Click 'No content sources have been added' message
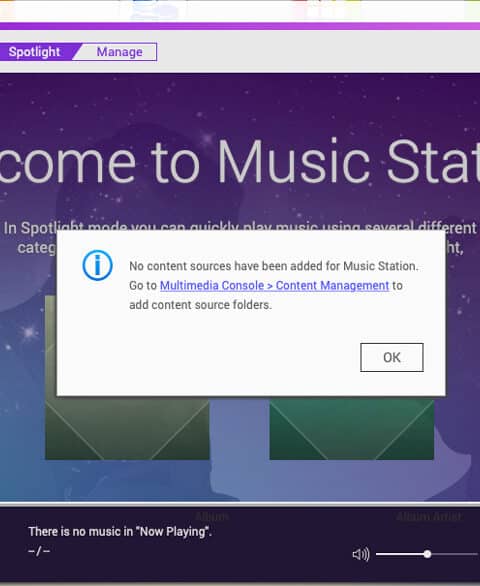 (274, 266)
